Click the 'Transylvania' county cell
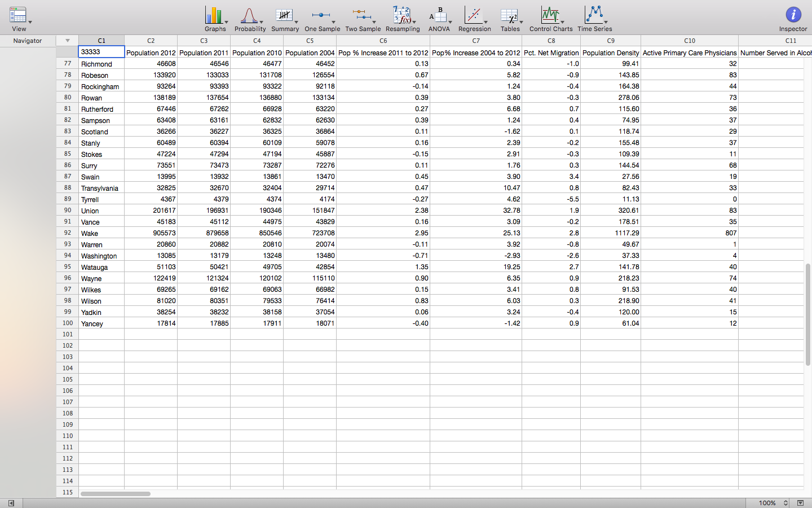The width and height of the screenshot is (812, 508). [101, 188]
